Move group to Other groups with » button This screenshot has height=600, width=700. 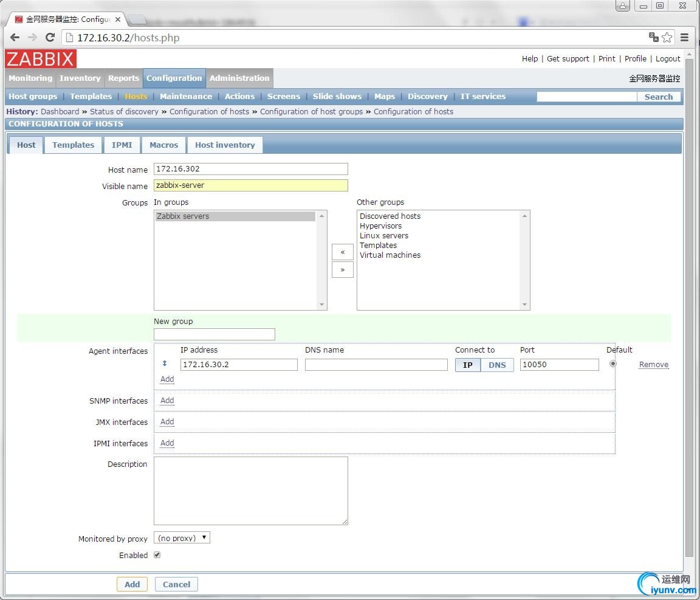pyautogui.click(x=343, y=270)
